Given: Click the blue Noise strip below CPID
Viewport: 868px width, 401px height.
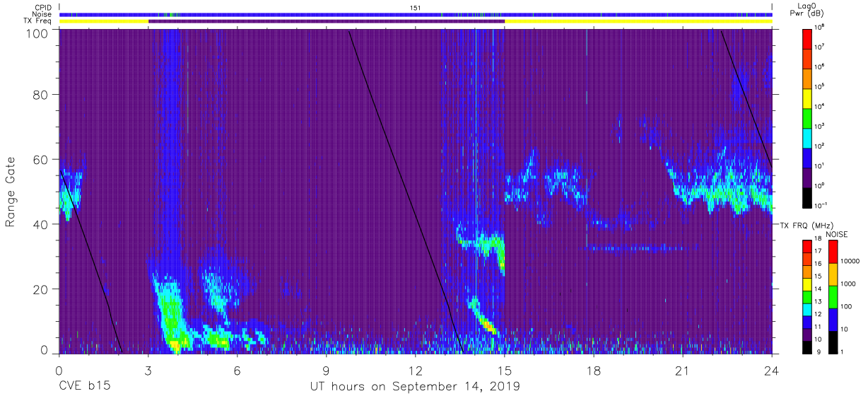Looking at the screenshot, I should point(416,14).
